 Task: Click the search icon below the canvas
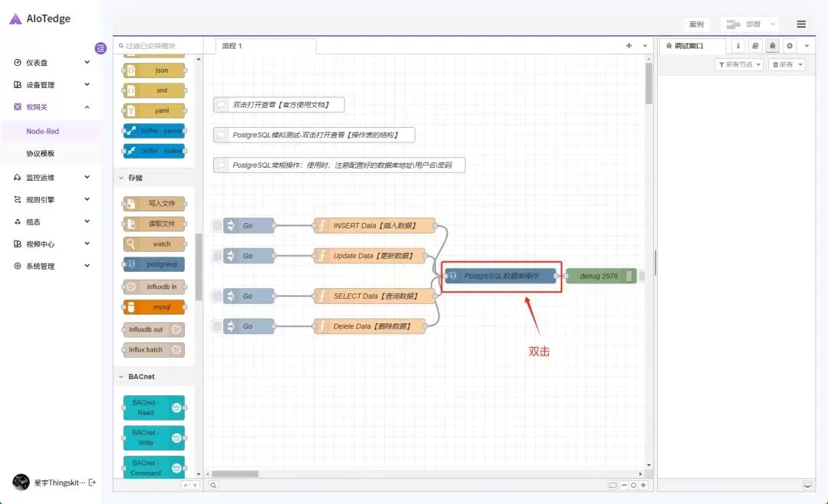click(x=213, y=485)
